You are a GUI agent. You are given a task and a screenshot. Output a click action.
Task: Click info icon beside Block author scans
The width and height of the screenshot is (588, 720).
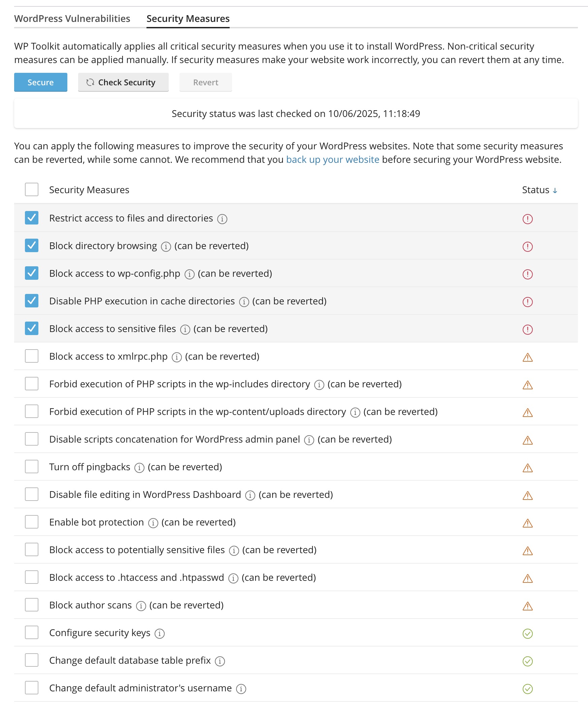[x=141, y=606]
